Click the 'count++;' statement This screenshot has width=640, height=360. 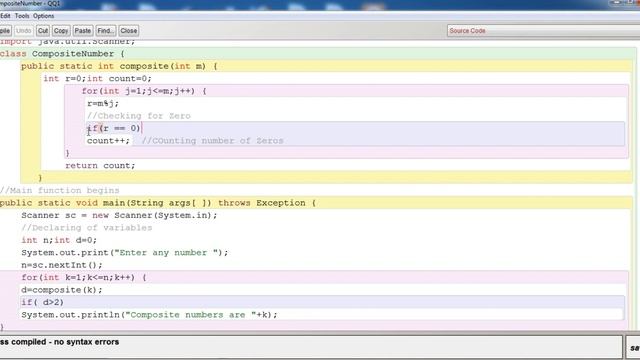108,141
